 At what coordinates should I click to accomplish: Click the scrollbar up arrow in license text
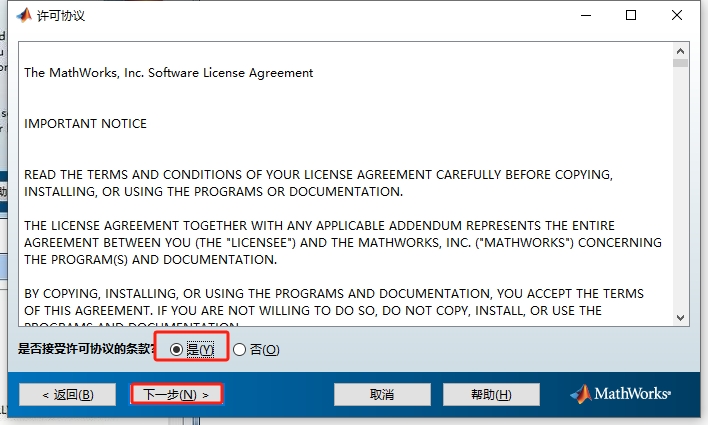click(680, 51)
